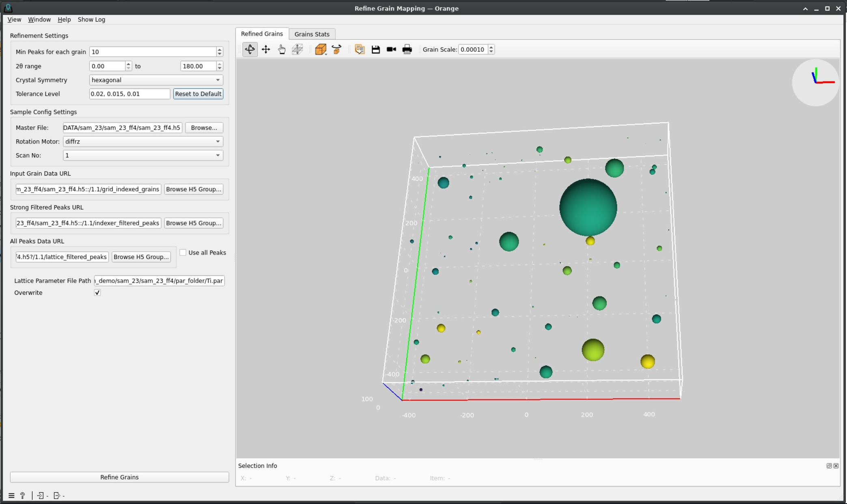Click the 2θ range minimum value field

coord(107,66)
